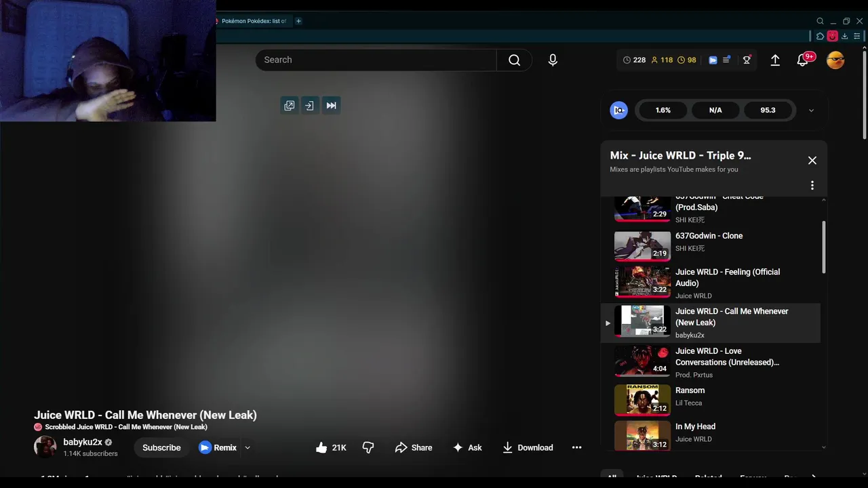
Task: Subscribe to babyku2x channel
Action: [x=161, y=447]
